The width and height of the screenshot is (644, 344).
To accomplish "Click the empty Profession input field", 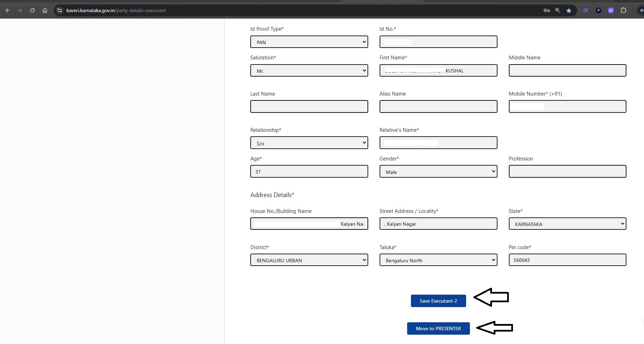I will 567,172.
